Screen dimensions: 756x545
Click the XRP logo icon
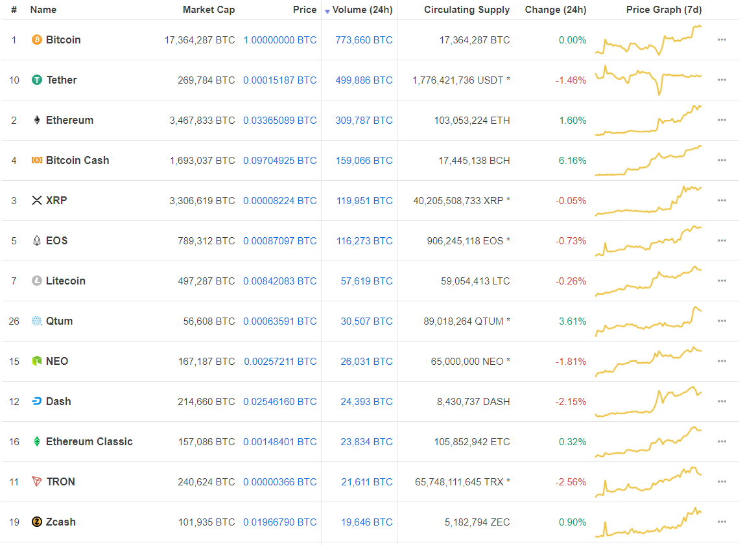[37, 200]
